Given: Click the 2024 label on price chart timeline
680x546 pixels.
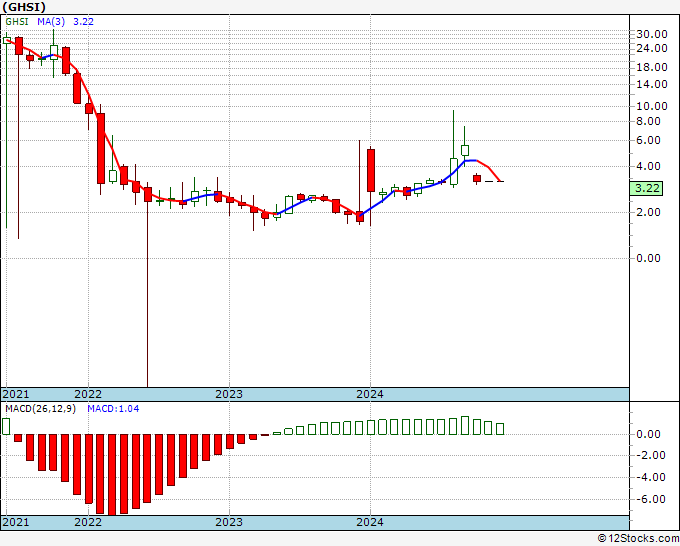Looking at the screenshot, I should click(370, 394).
